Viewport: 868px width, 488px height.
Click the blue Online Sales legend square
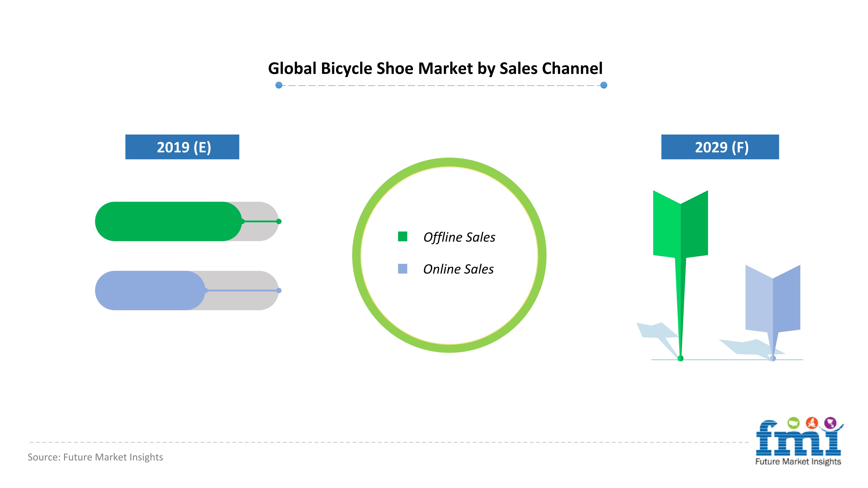point(402,269)
